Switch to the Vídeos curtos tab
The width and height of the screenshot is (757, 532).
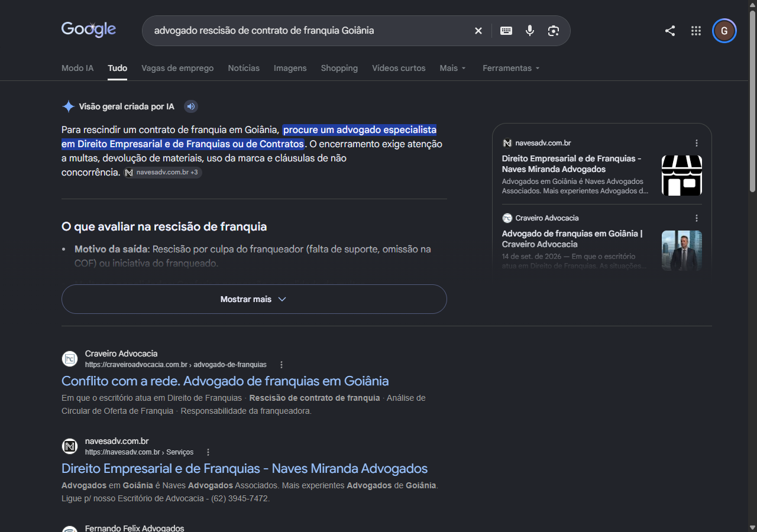(x=399, y=68)
